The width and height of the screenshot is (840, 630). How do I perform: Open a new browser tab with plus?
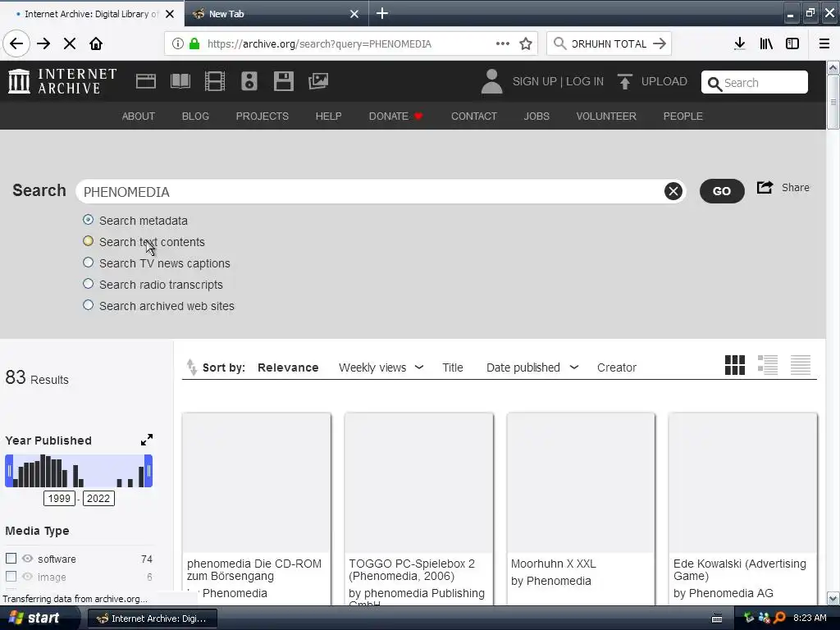click(x=382, y=13)
